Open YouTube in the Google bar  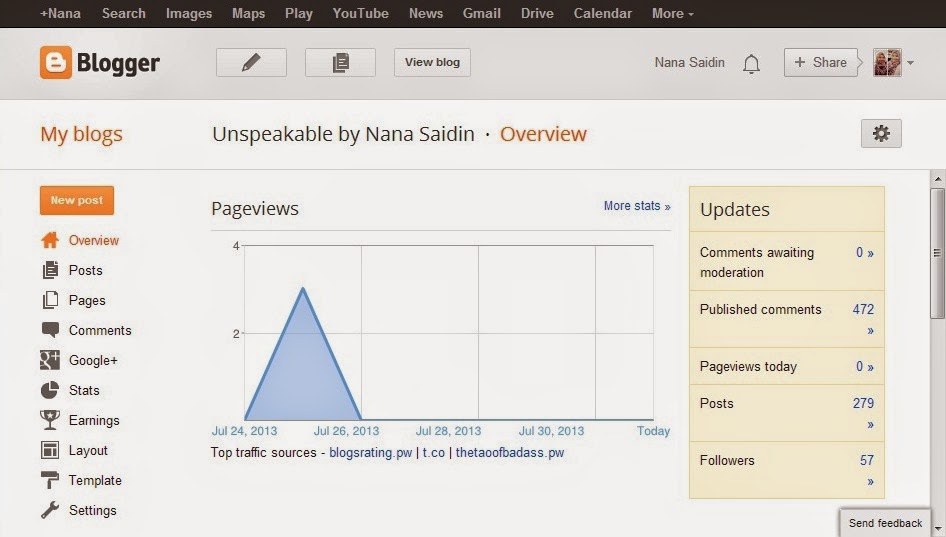[x=361, y=13]
